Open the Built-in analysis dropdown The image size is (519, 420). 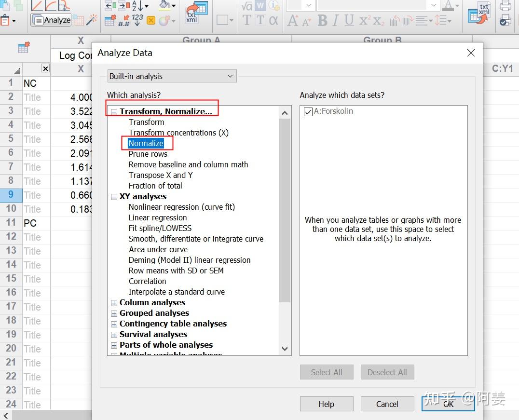click(x=172, y=76)
